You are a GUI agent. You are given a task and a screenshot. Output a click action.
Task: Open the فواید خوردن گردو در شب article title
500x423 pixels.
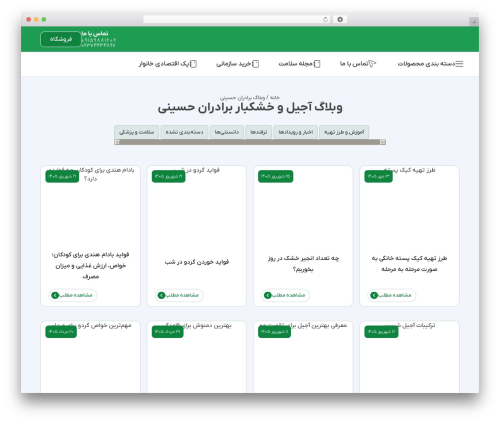pyautogui.click(x=197, y=262)
